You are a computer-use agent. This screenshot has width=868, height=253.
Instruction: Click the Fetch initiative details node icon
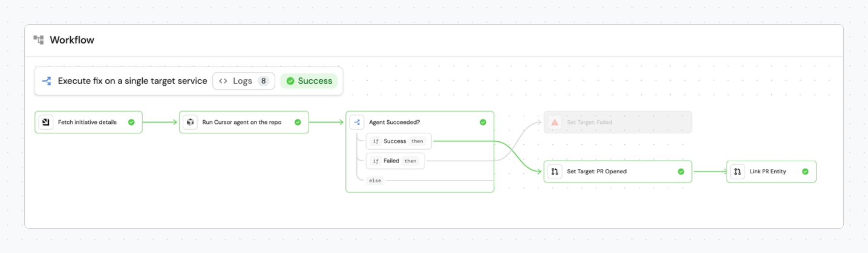click(46, 122)
